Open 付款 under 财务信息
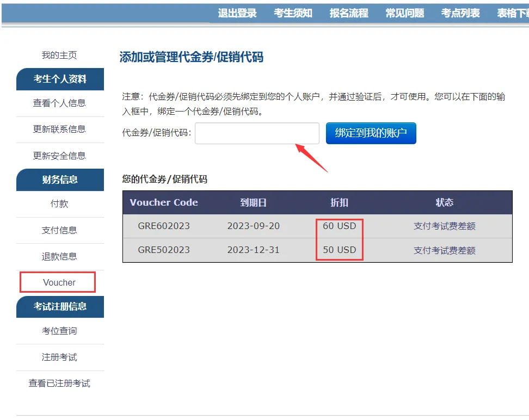This screenshot has height=420, width=529. click(59, 203)
